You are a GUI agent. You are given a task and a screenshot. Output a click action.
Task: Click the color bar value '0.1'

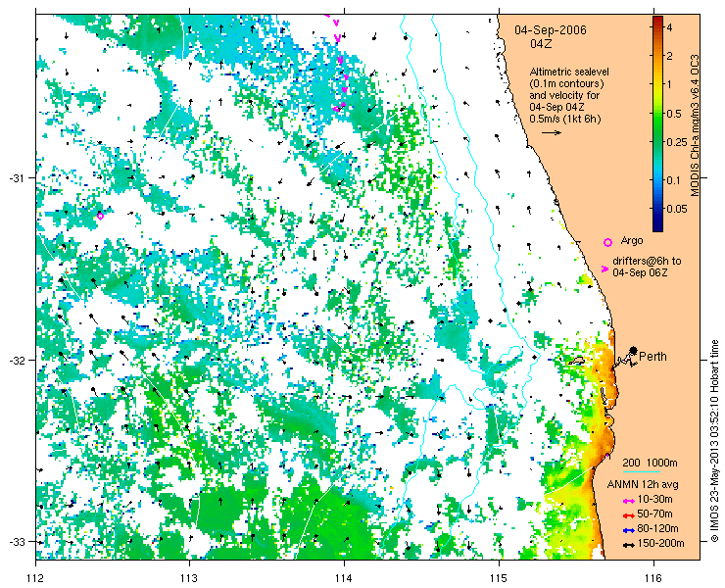[674, 180]
